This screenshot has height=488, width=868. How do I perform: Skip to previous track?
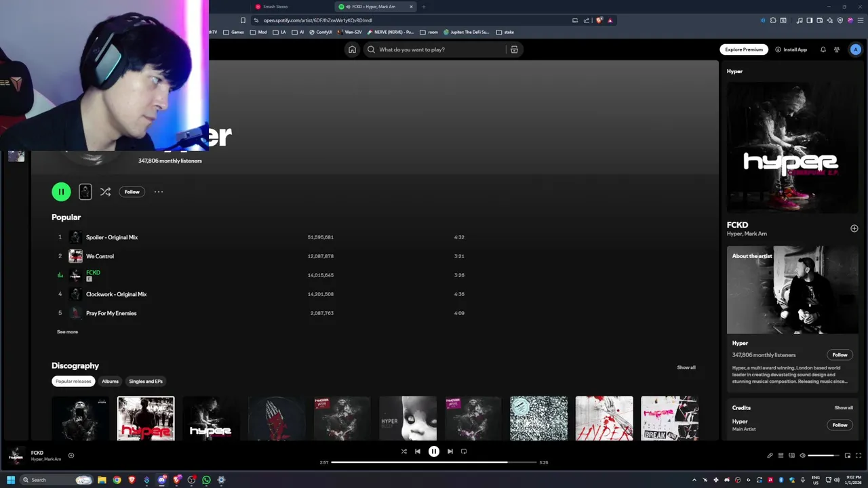point(418,451)
